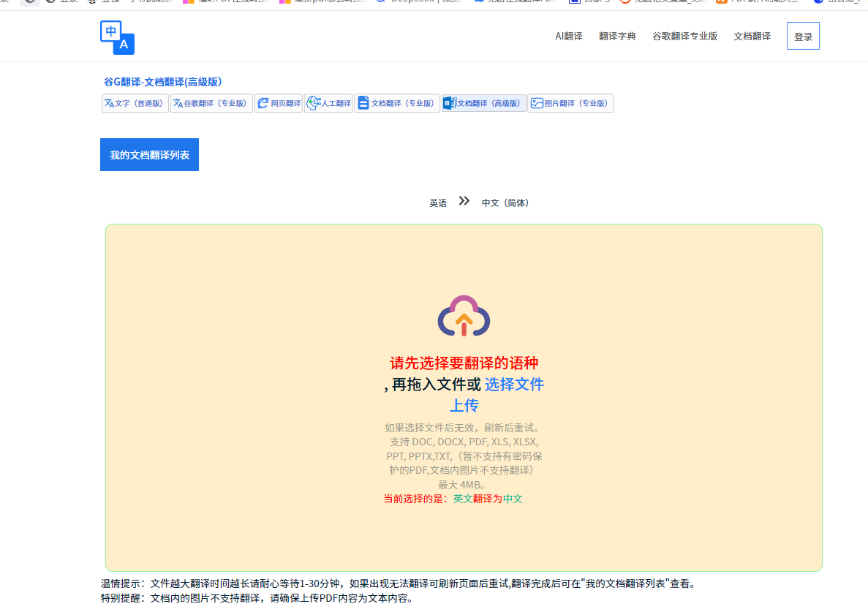Open the 英语 source language selector
The width and height of the screenshot is (868, 612).
438,203
